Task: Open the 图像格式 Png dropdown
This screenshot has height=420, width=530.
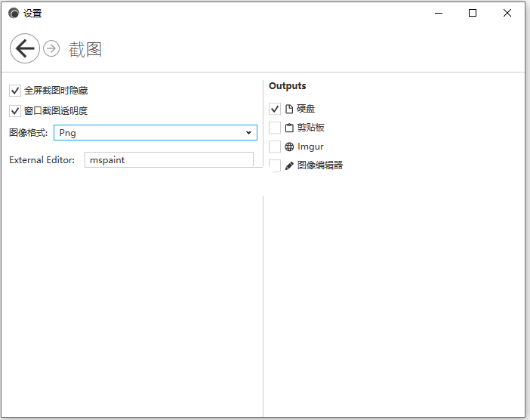Action: 156,132
